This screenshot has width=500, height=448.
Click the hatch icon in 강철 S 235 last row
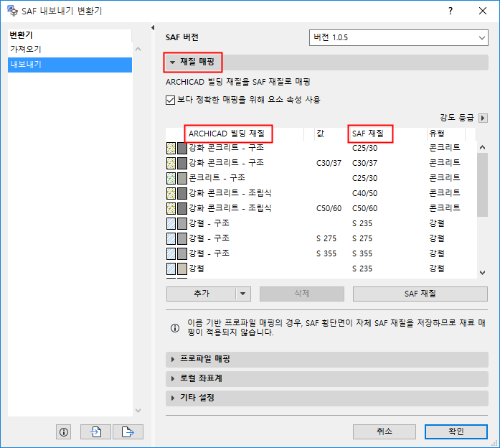[x=171, y=269]
